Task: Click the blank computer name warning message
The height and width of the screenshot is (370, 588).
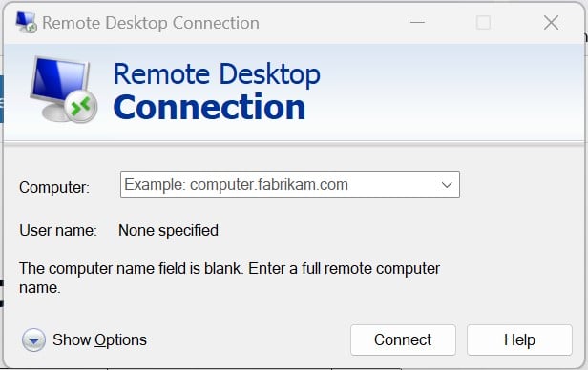Action: pyautogui.click(x=229, y=277)
